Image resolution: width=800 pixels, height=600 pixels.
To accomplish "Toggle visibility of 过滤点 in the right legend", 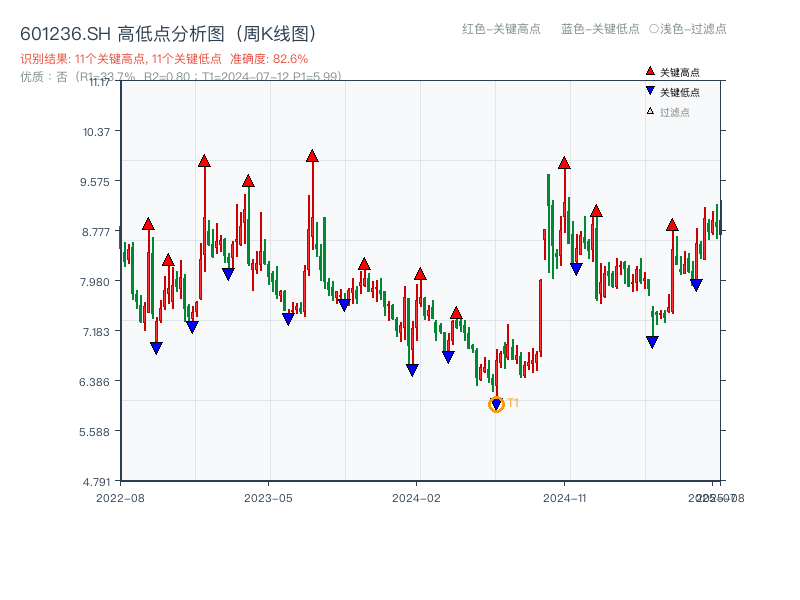I will 675,112.
